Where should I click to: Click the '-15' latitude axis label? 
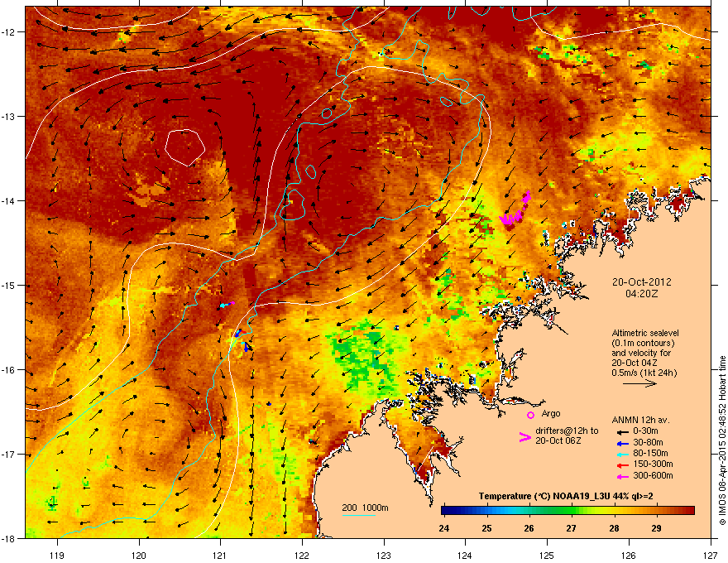click(x=8, y=285)
